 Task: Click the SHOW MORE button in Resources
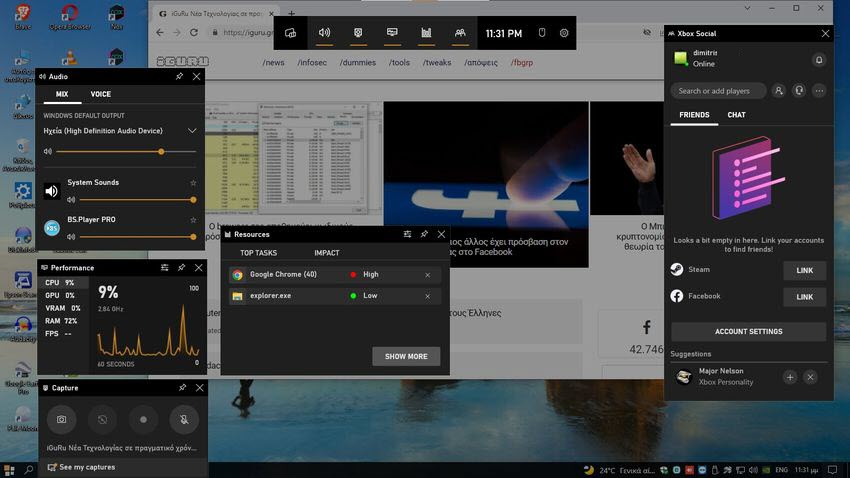[406, 357]
